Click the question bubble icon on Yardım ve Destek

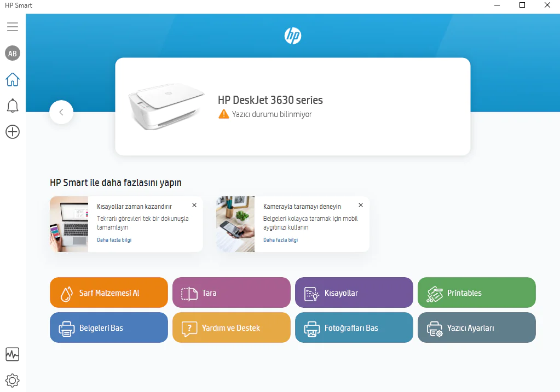[189, 329]
